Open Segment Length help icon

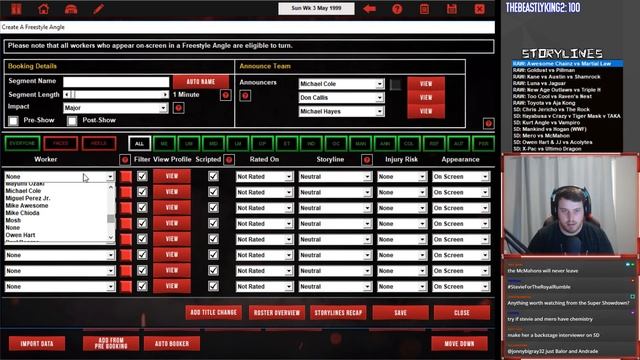point(225,95)
